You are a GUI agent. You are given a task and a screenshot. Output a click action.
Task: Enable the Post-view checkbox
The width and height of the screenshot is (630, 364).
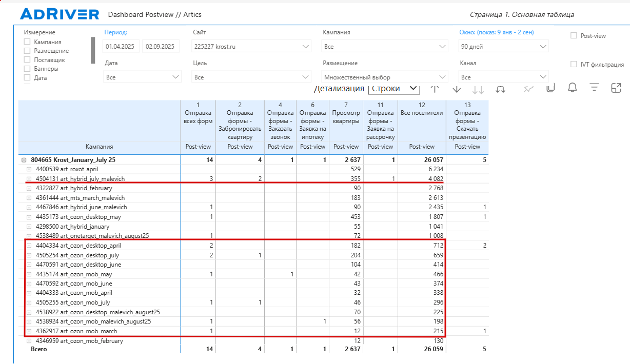pos(574,36)
